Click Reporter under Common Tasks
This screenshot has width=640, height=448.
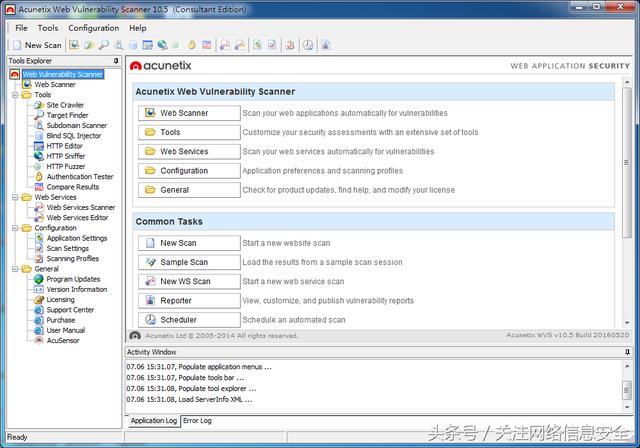coord(189,300)
